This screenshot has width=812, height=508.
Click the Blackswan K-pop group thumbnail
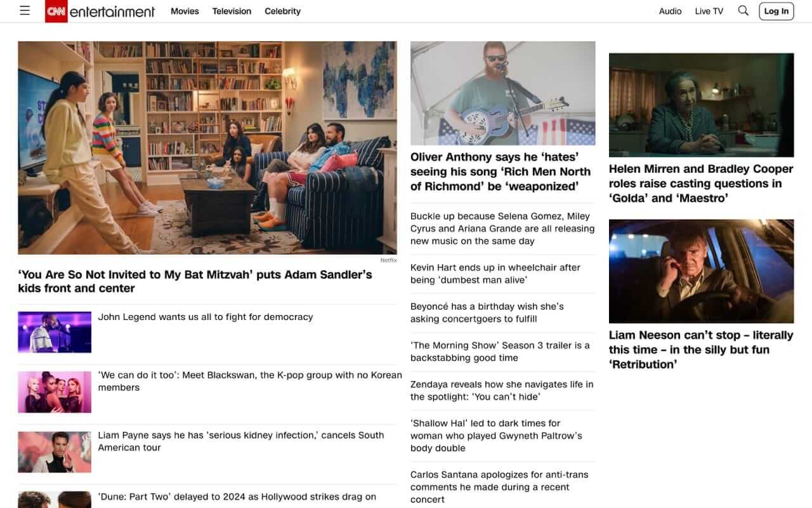coord(55,392)
